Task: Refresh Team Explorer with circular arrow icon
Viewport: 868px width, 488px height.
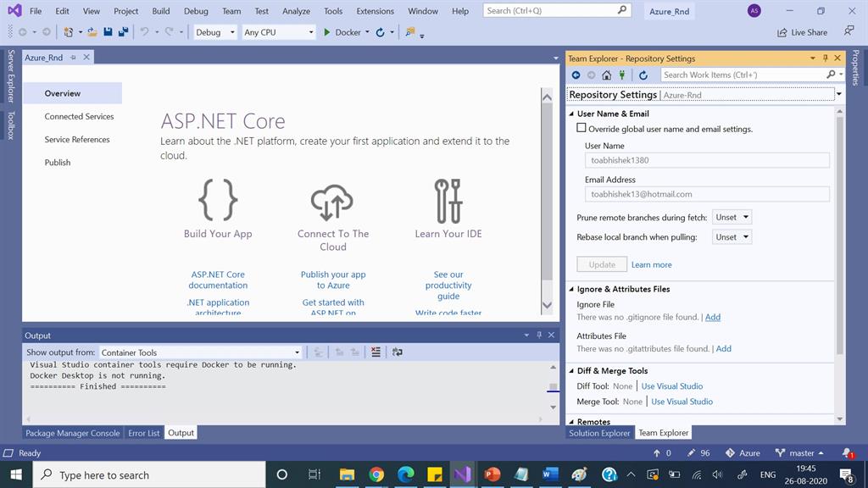Action: click(x=643, y=75)
